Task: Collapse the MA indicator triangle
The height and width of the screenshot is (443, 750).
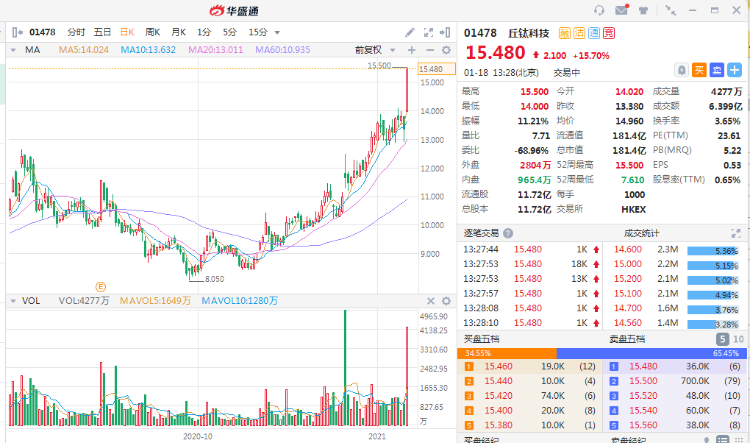Action: [13, 50]
